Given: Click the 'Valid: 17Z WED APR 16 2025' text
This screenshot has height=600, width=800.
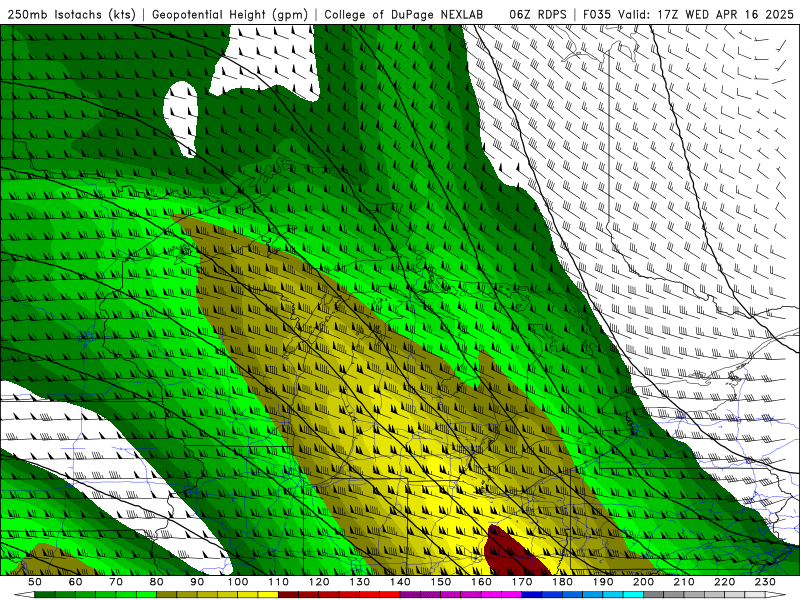Looking at the screenshot, I should point(706,14).
